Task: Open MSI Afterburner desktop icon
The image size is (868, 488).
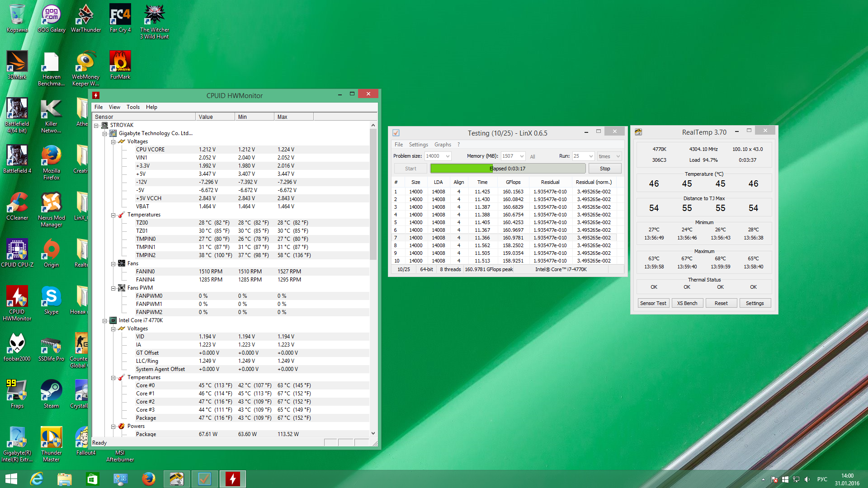Action: [x=120, y=455]
